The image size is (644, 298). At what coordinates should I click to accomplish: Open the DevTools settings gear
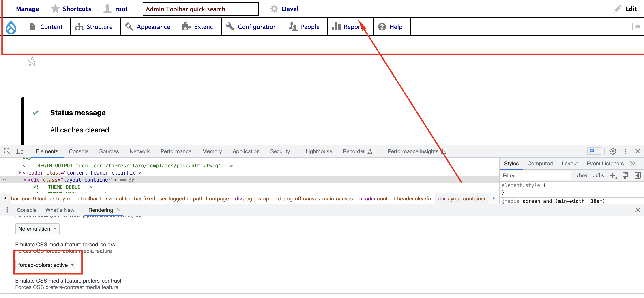coord(612,151)
